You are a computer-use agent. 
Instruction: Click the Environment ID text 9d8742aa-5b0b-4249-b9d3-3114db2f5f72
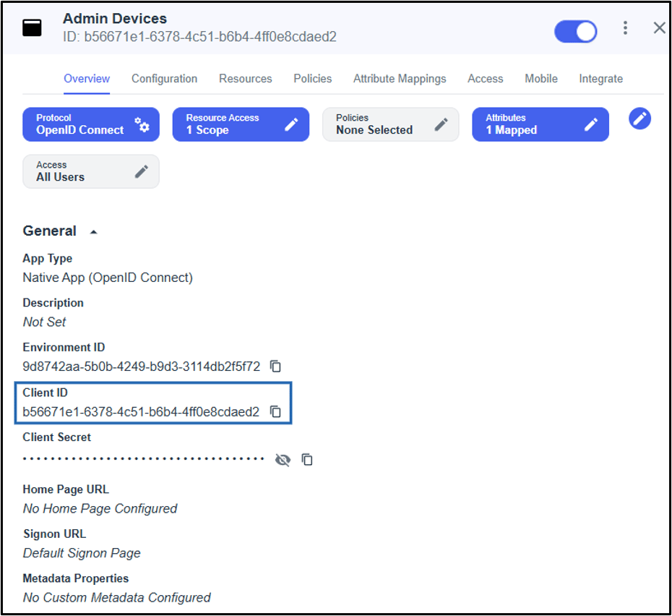(x=142, y=367)
